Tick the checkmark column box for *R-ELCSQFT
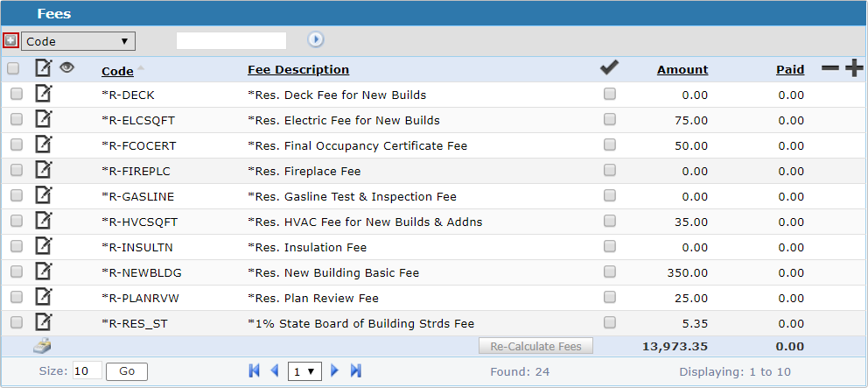The image size is (868, 388). coord(610,120)
